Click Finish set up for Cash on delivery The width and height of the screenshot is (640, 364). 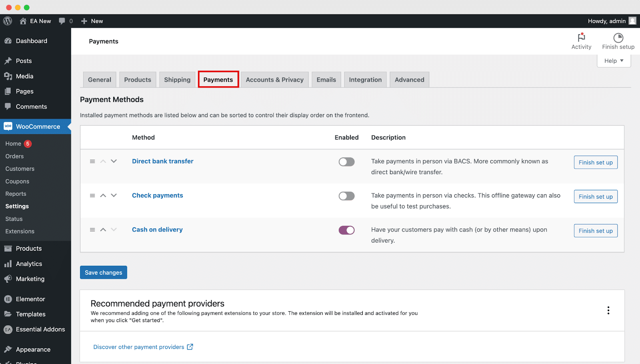(x=596, y=231)
